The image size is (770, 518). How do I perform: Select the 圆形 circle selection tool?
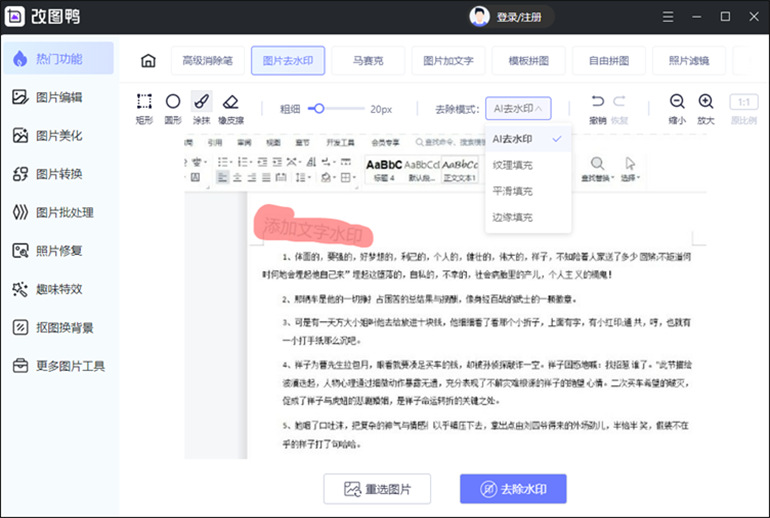click(173, 102)
